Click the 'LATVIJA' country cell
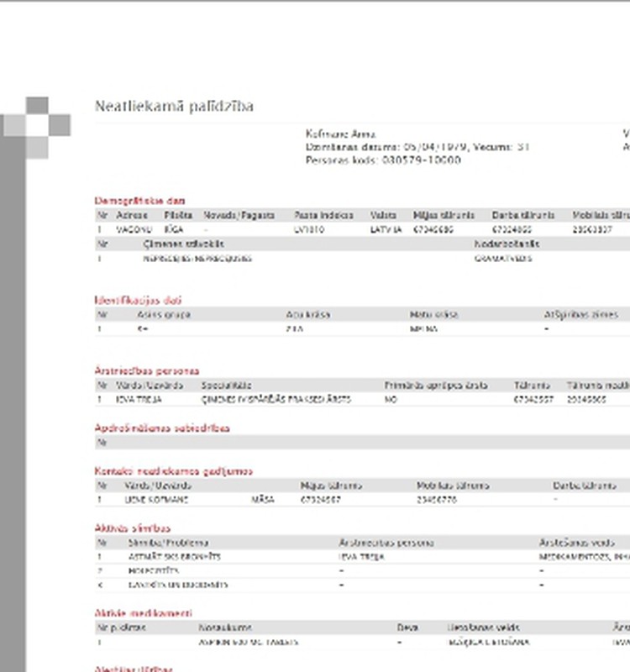Screen dimensions: 630x672 click(386, 229)
